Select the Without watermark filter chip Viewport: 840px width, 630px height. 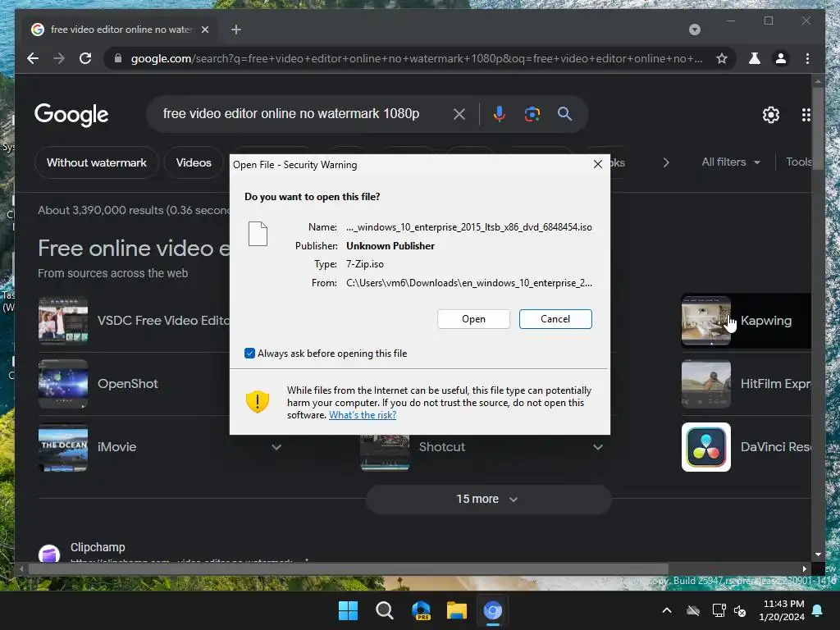pos(97,162)
